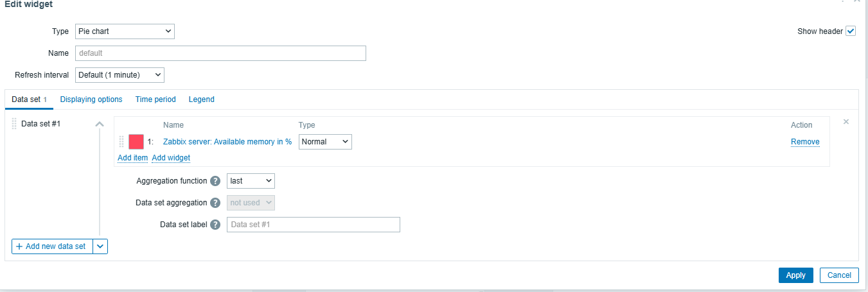Toggle the Show header checkbox

pyautogui.click(x=851, y=31)
